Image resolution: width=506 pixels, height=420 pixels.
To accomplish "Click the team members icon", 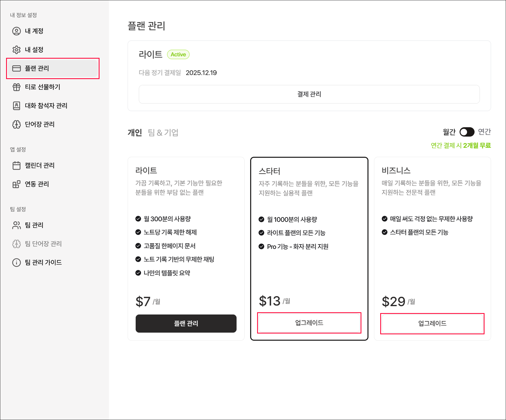I will click(x=16, y=225).
